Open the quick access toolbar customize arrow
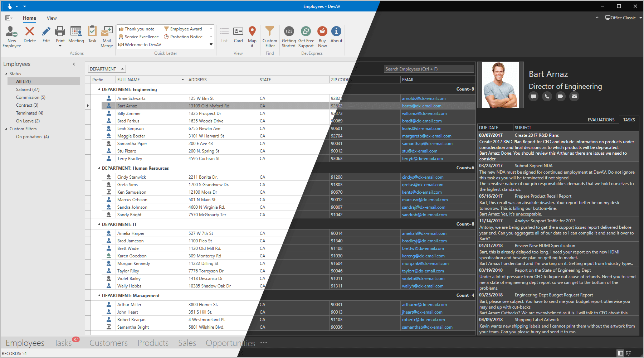 25,6
